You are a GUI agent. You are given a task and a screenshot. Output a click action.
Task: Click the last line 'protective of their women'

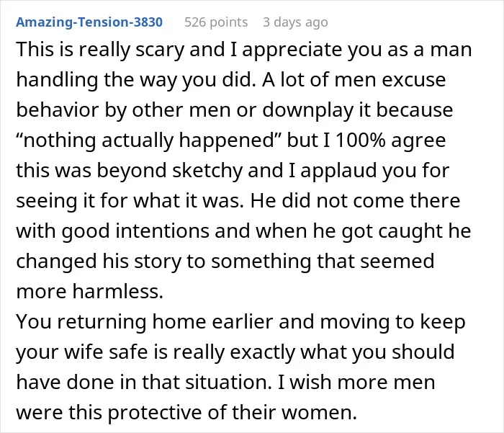[232, 412]
